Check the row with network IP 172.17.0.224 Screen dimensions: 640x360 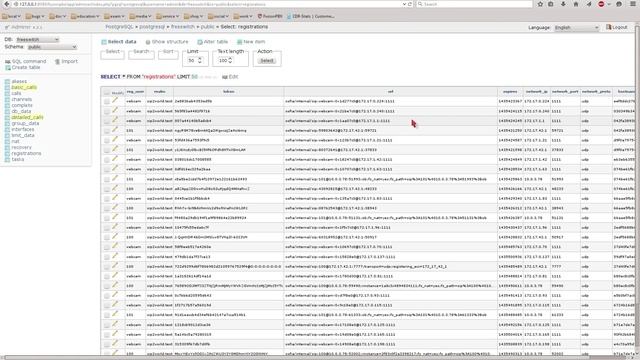coord(107,101)
